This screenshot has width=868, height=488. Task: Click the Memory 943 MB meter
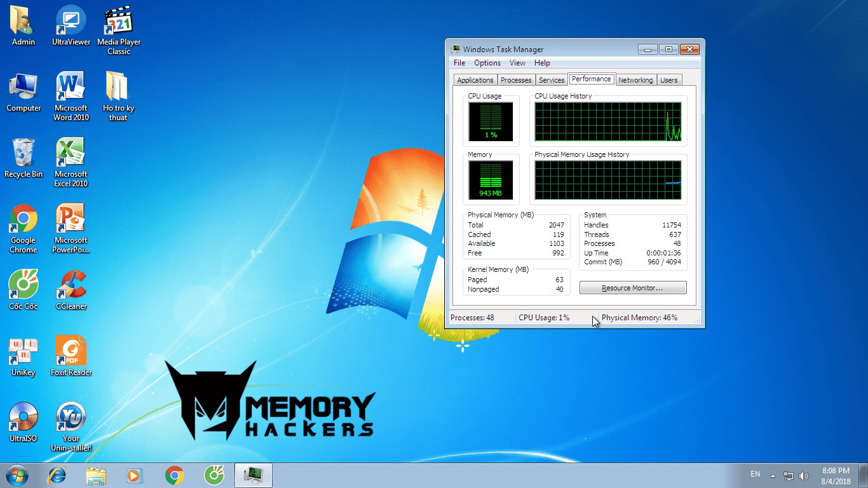[x=491, y=179]
